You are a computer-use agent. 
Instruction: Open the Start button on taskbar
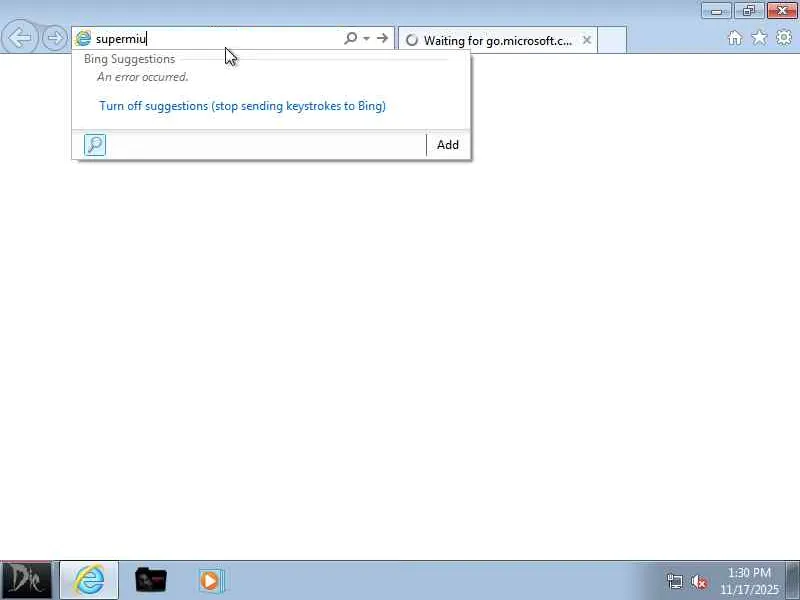[26, 580]
